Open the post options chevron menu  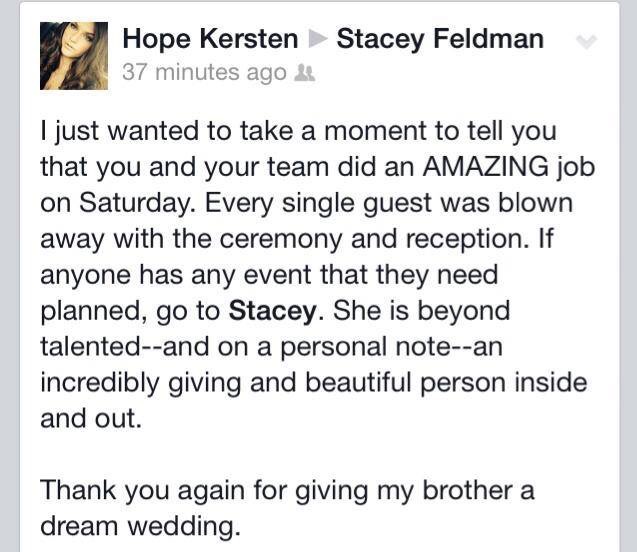[587, 42]
